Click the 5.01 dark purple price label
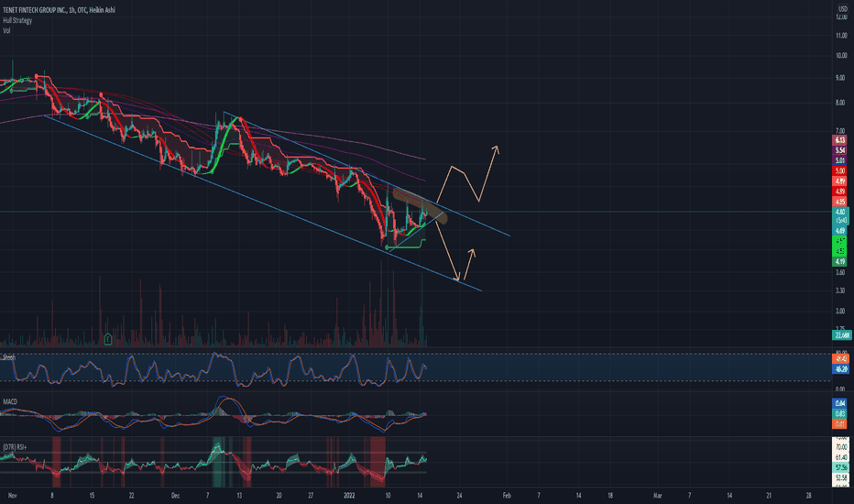 [840, 160]
